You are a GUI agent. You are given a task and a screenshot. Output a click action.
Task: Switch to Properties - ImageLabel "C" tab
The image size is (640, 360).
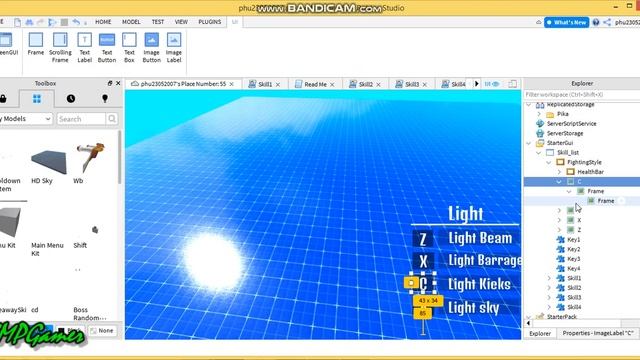point(598,333)
